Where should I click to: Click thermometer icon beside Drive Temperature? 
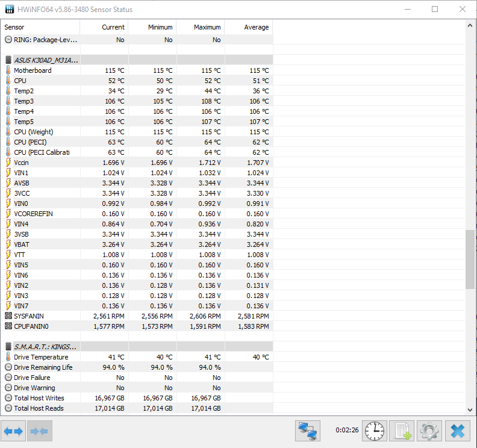click(8, 356)
